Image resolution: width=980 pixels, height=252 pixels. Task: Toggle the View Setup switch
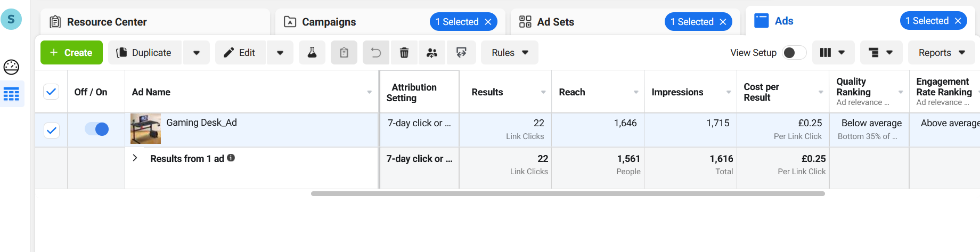794,53
